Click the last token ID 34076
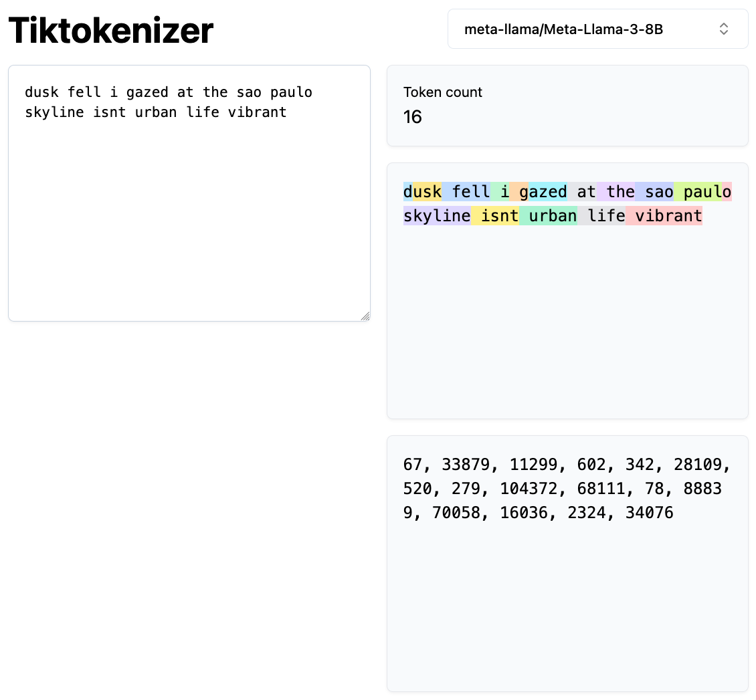Viewport: 756px width, 700px height. pyautogui.click(x=649, y=513)
